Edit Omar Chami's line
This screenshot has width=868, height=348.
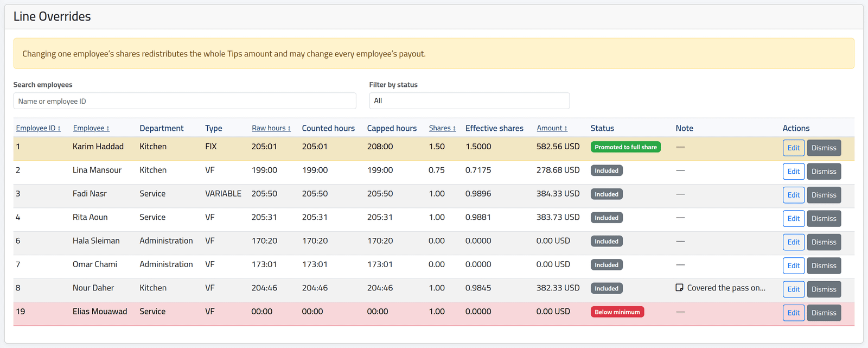(x=794, y=265)
